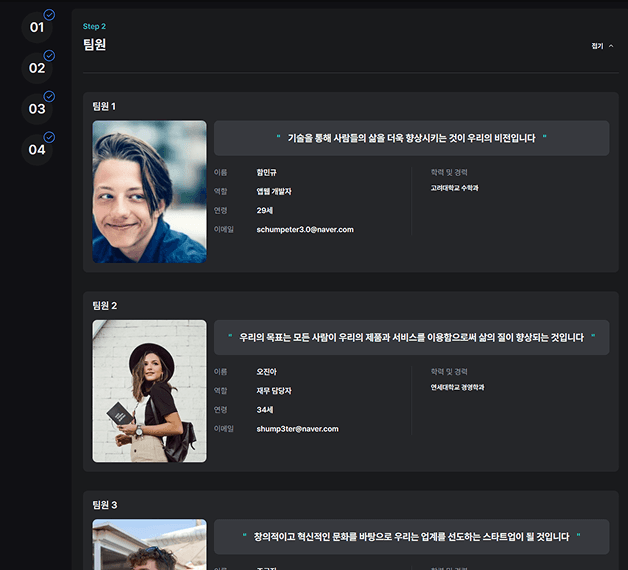Click the email shump3ter@naver.com

click(298, 429)
